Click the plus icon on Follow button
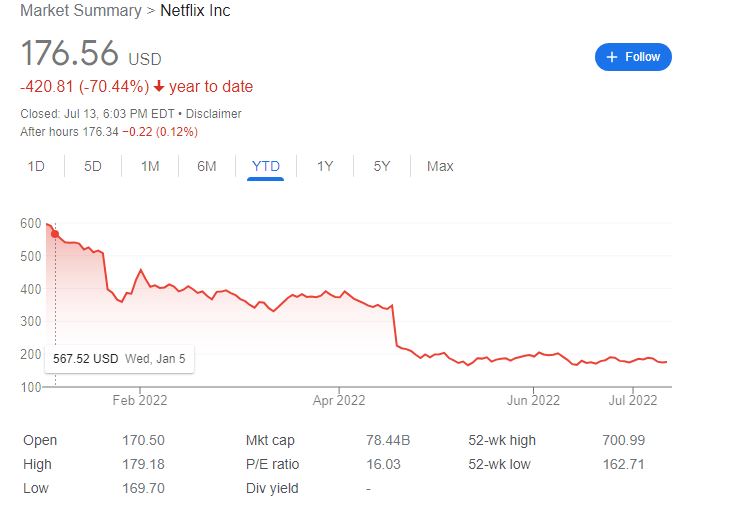This screenshot has width=730, height=508. (611, 57)
